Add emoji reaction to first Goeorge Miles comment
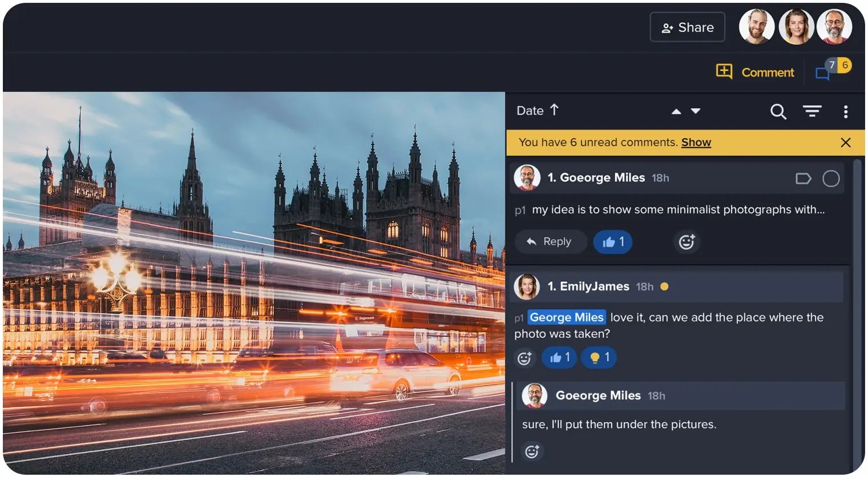The image size is (868, 477). 687,242
